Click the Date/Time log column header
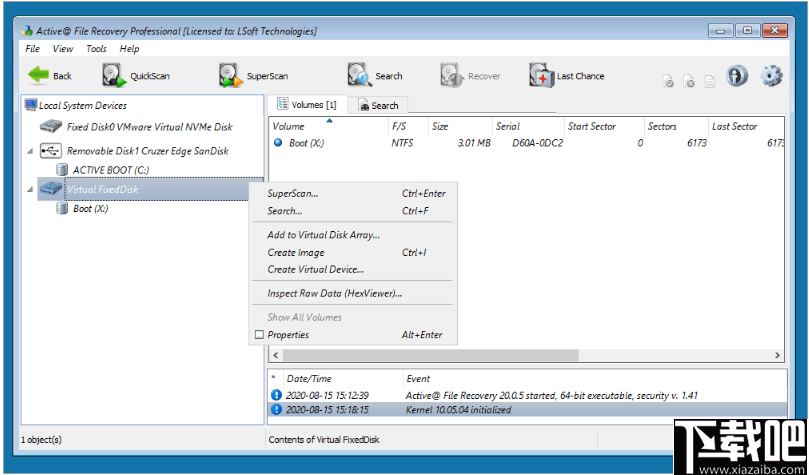This screenshot has height=475, width=809. tap(343, 379)
